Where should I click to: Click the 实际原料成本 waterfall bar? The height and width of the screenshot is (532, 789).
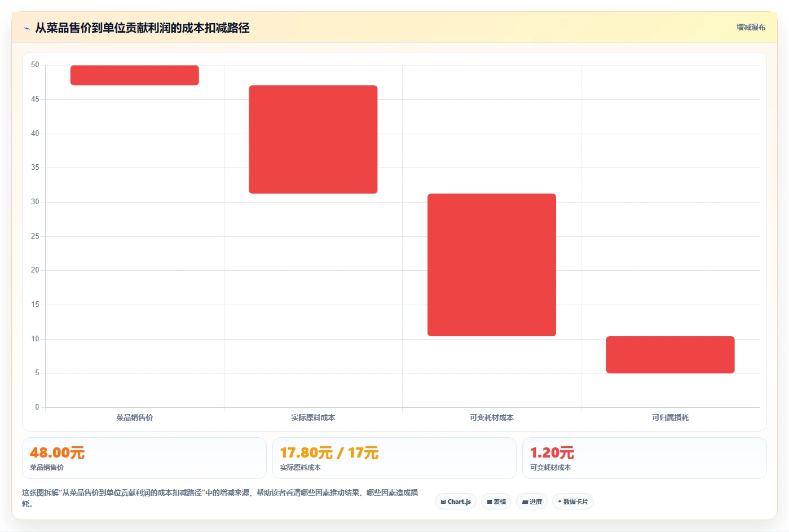click(x=313, y=139)
